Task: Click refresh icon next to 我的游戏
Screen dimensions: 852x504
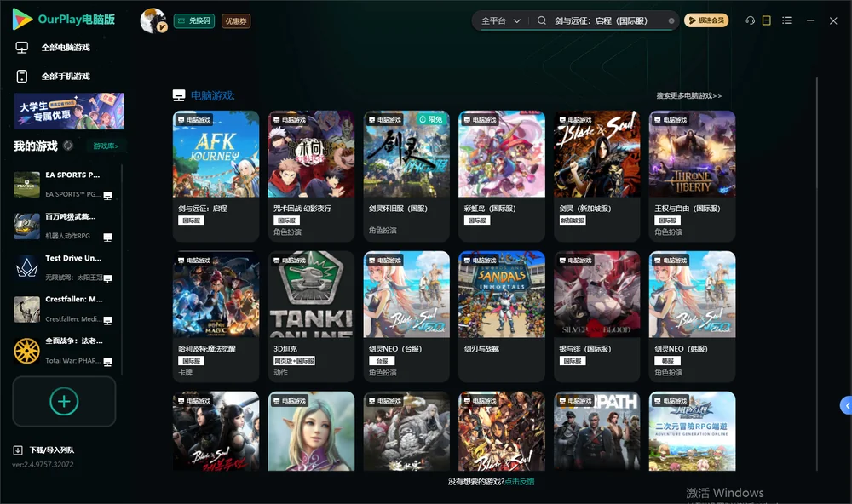Action: [x=68, y=146]
